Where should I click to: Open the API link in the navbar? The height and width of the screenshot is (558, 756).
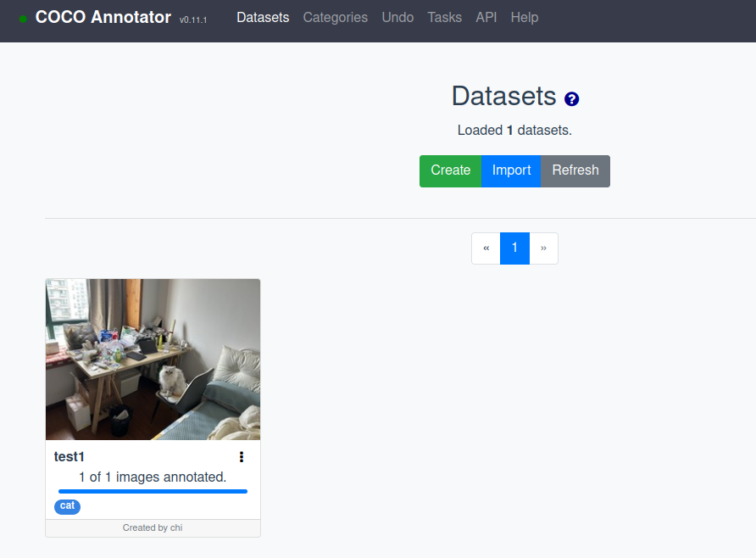[486, 17]
